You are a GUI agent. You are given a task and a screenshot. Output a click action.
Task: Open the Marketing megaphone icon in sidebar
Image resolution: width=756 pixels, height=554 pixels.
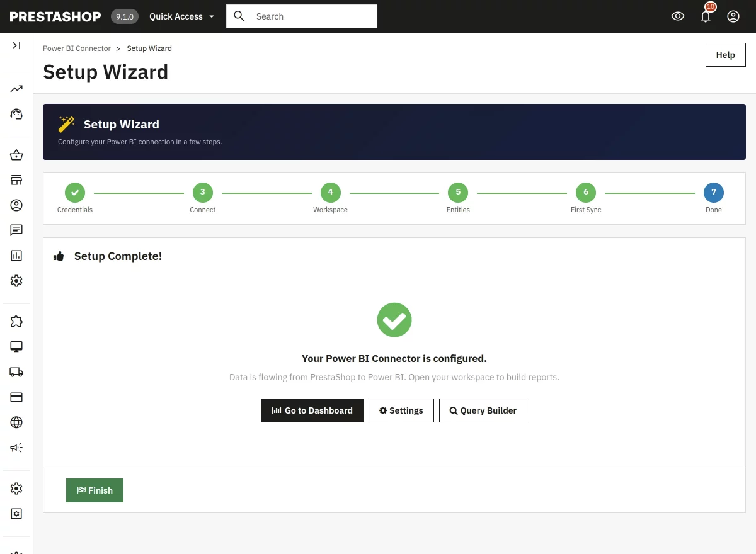tap(16, 448)
